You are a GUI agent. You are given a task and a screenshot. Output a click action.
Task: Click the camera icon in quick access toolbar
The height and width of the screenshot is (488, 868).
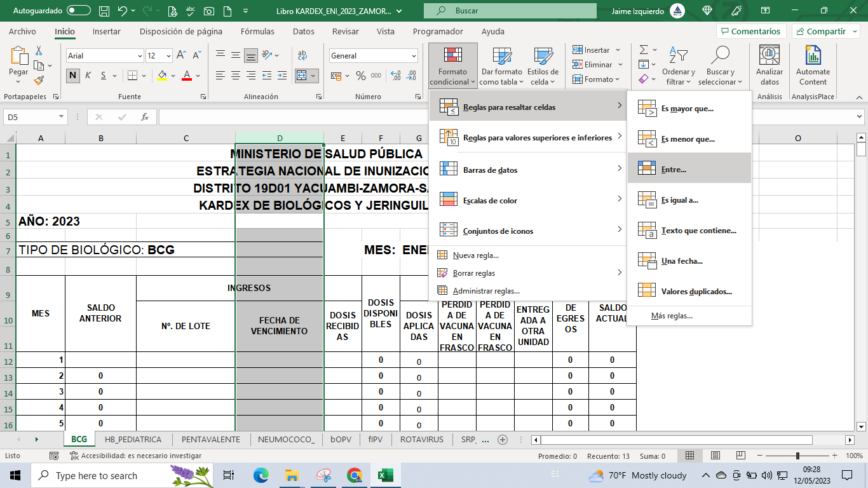pos(208,11)
